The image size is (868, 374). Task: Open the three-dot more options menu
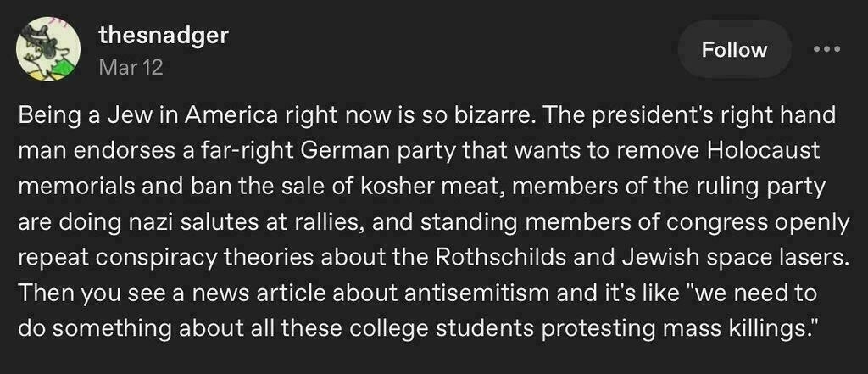pyautogui.click(x=827, y=49)
